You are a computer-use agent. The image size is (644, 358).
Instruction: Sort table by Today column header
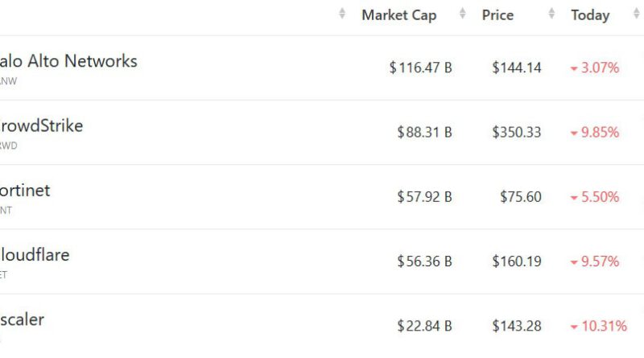click(590, 14)
